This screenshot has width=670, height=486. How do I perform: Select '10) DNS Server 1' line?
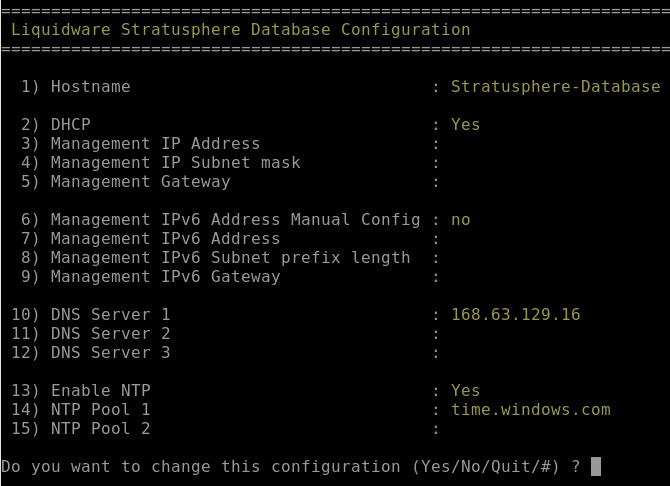tap(91, 315)
